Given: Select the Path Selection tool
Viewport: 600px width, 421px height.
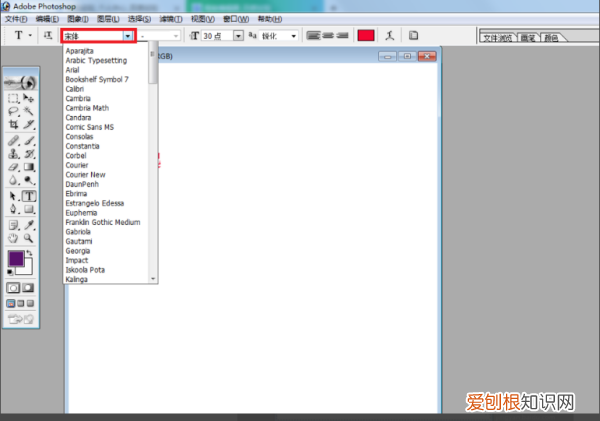Looking at the screenshot, I should [x=13, y=196].
